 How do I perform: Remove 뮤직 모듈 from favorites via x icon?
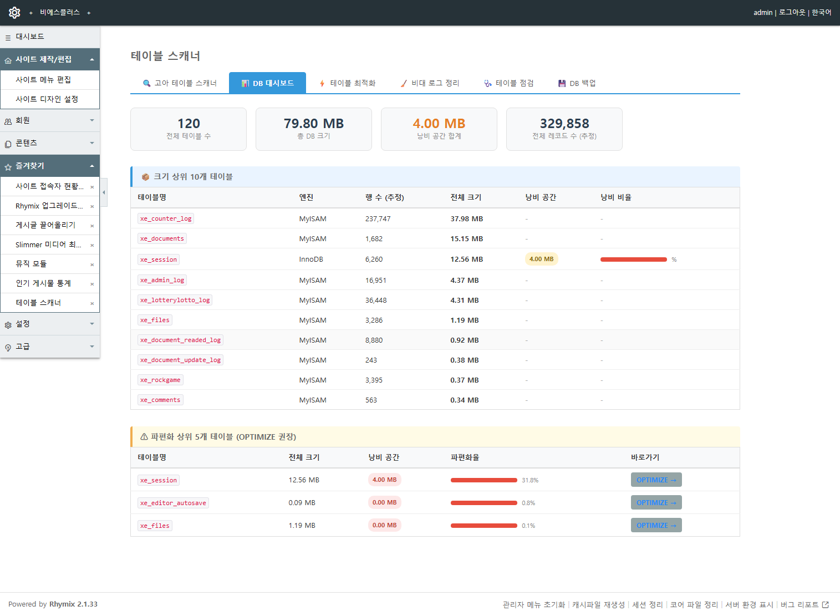[92, 264]
